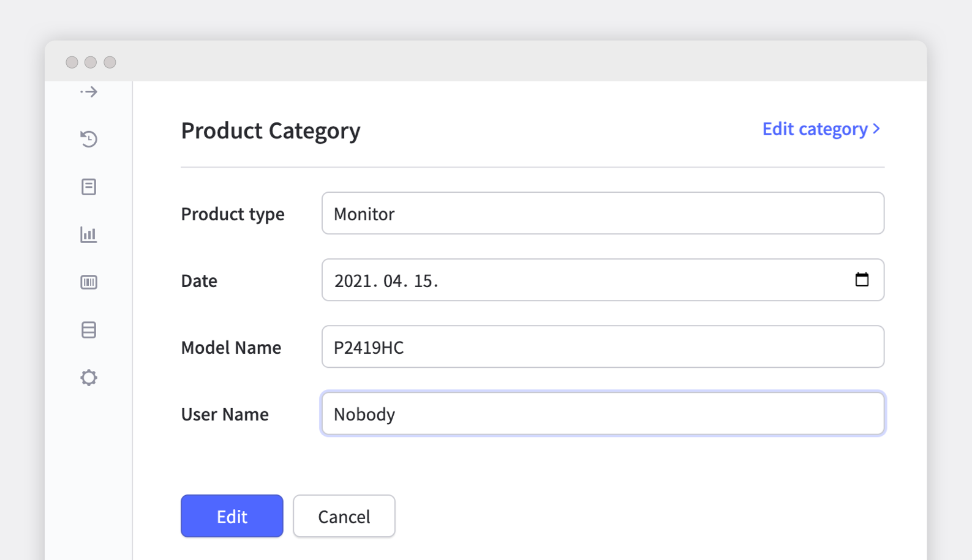972x560 pixels.
Task: Open settings gear in sidebar
Action: point(89,378)
